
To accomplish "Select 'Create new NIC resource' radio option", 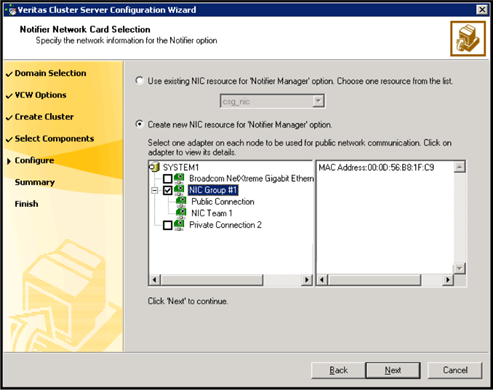I will [139, 124].
